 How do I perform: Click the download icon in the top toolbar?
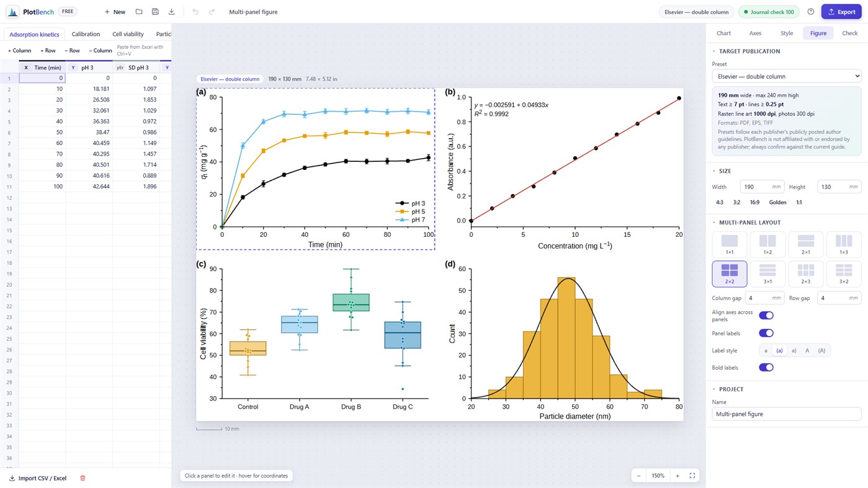pyautogui.click(x=171, y=12)
